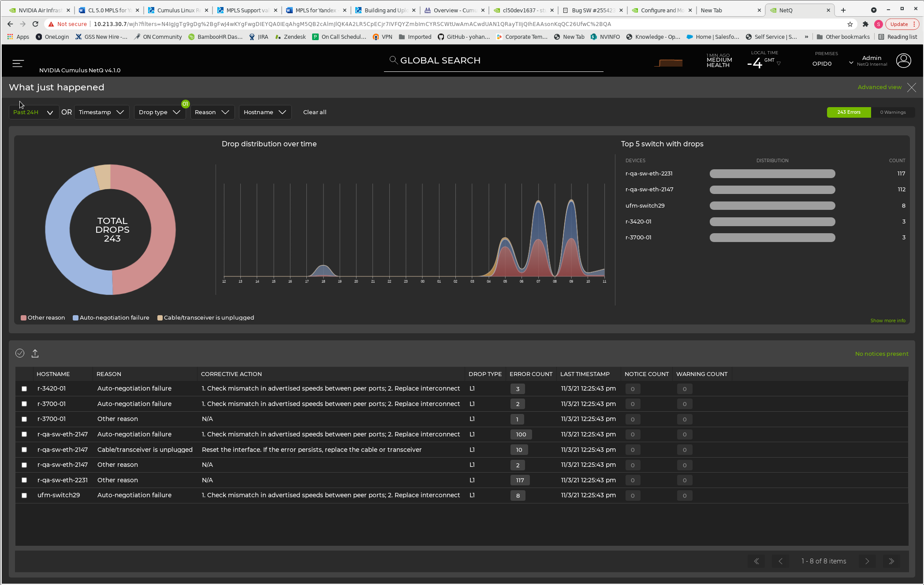The width and height of the screenshot is (924, 585).
Task: Tick checkbox for r-qa-sw-eth-2231 row
Action: point(24,480)
